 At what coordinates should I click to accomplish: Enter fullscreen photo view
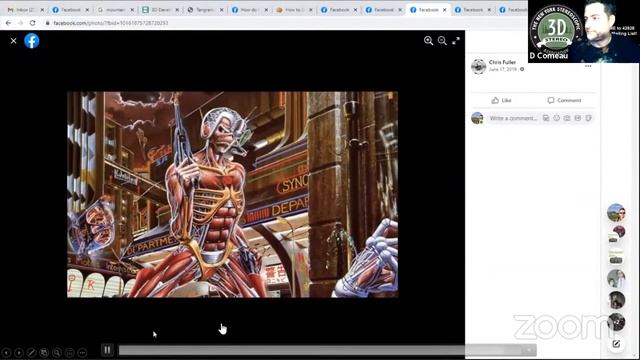tap(456, 40)
